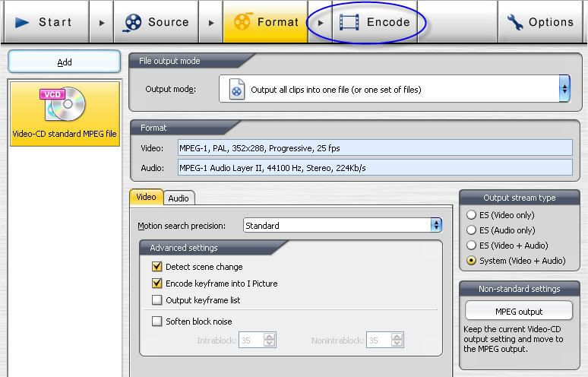
Task: Click the Audio format field
Action: [375, 168]
